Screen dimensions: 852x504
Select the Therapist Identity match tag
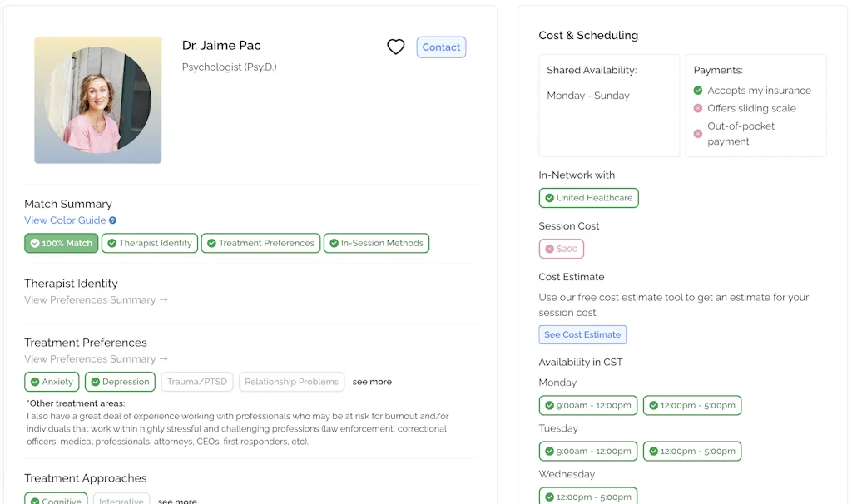(150, 243)
